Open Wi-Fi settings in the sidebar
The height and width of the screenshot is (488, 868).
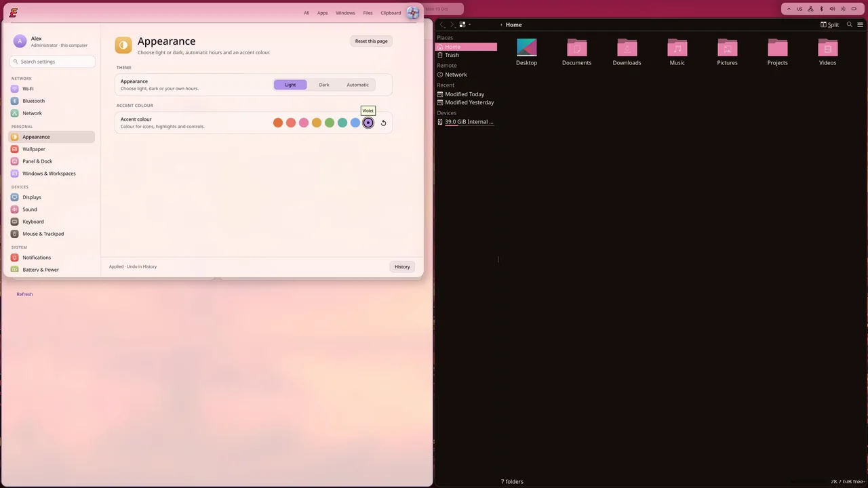(x=52, y=89)
